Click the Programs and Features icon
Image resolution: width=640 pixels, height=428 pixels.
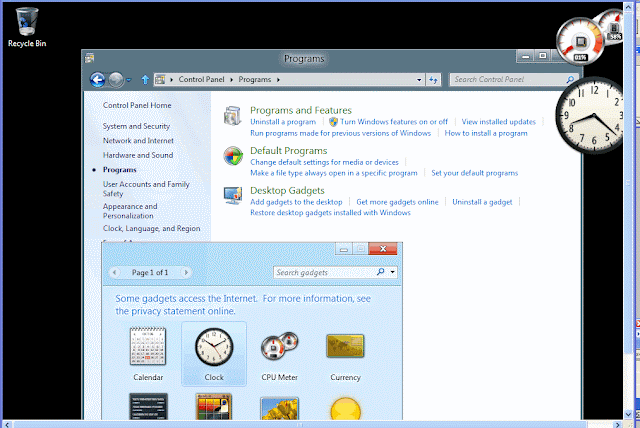coord(233,115)
